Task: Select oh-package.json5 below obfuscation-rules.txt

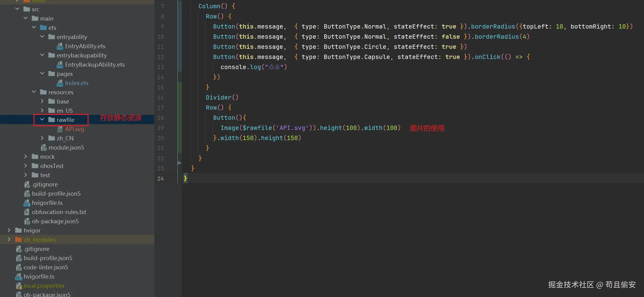Action: (55, 221)
